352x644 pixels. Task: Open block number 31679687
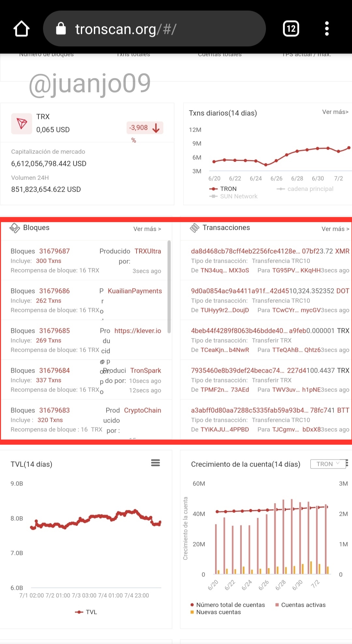click(x=54, y=251)
